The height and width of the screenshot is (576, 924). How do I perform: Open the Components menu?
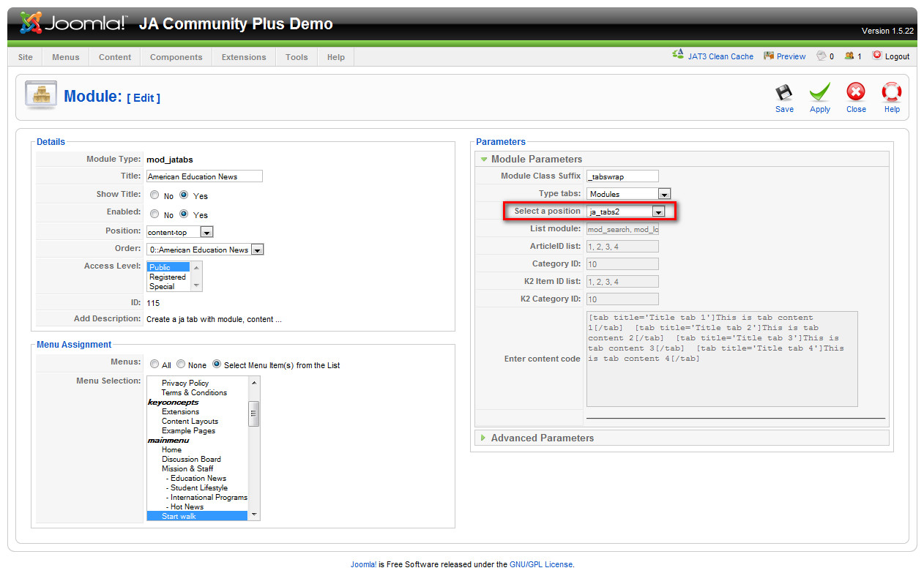(176, 57)
